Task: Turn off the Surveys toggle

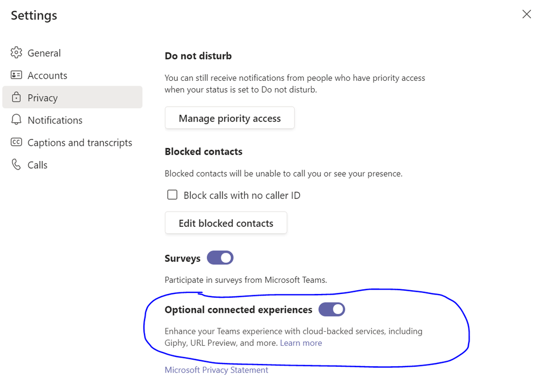Action: click(220, 258)
